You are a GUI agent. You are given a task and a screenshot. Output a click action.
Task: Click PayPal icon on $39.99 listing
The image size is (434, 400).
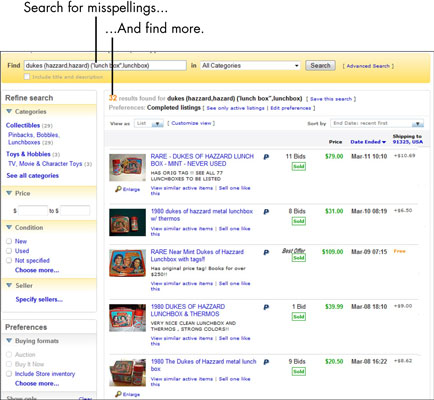266,307
